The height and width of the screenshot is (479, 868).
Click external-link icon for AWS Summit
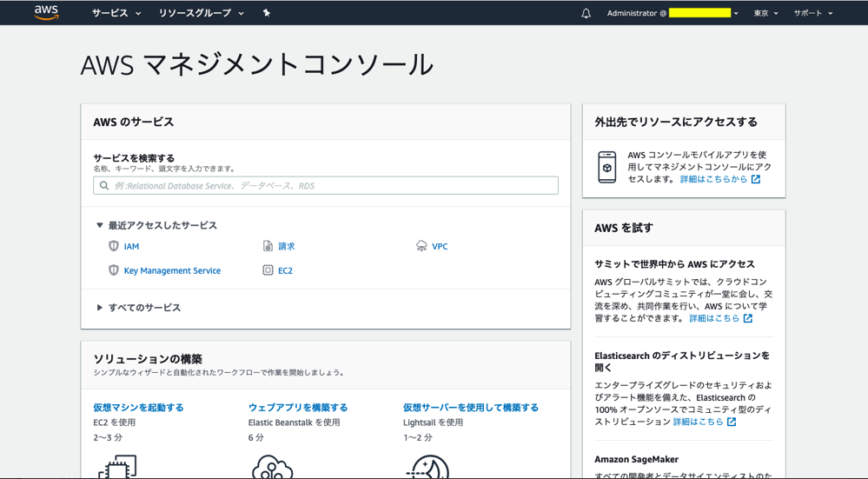pos(748,318)
